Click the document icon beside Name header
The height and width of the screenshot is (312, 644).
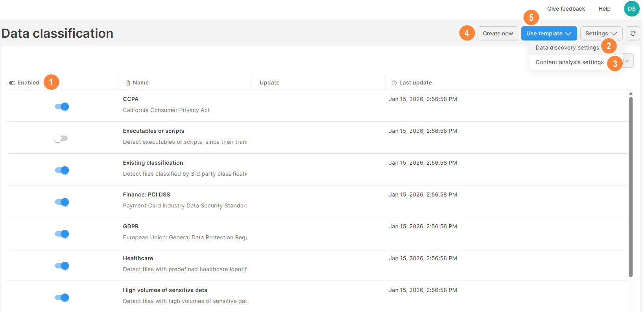click(x=127, y=83)
